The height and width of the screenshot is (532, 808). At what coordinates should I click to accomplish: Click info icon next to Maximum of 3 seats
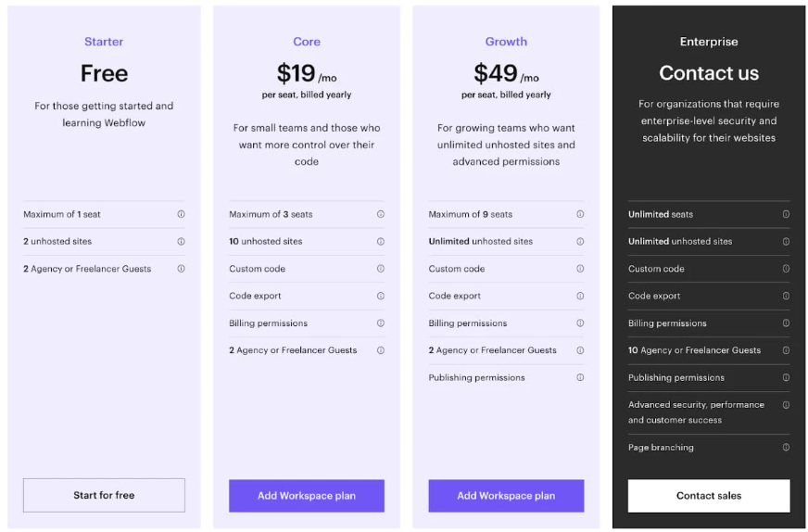(x=380, y=214)
